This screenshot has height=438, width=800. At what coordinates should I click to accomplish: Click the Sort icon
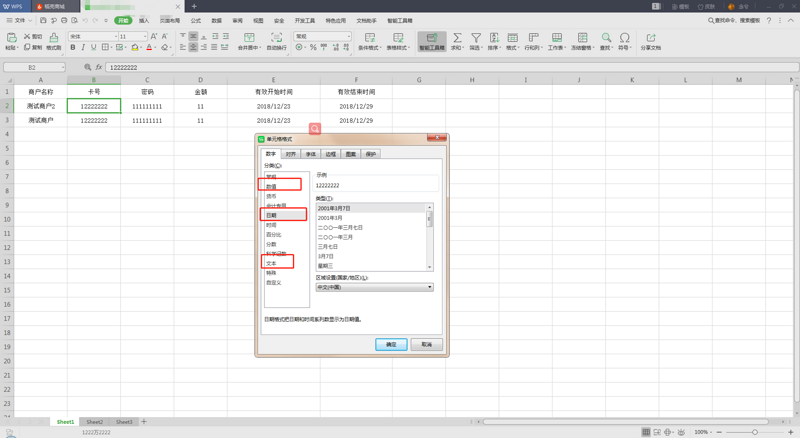(494, 38)
